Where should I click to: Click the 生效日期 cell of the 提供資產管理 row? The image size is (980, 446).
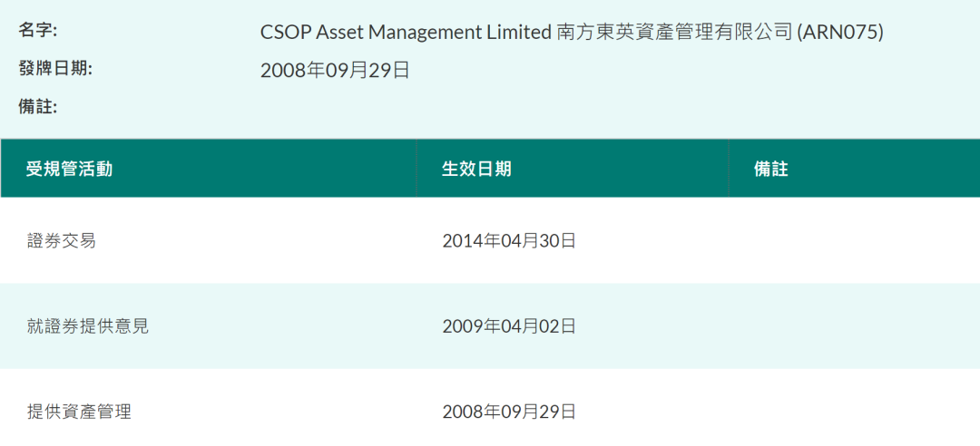click(509, 412)
